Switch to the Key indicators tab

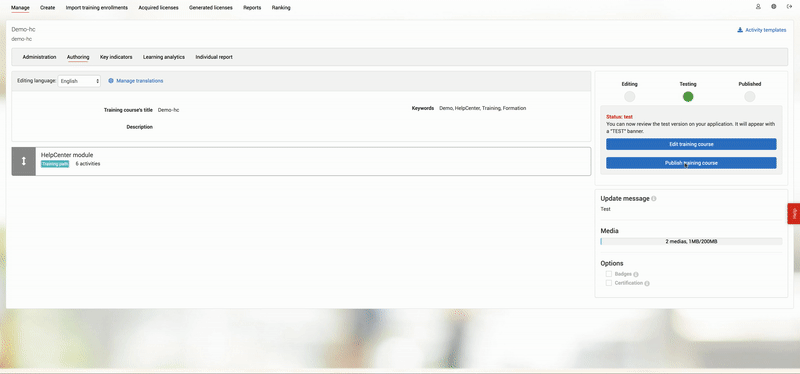tap(116, 57)
